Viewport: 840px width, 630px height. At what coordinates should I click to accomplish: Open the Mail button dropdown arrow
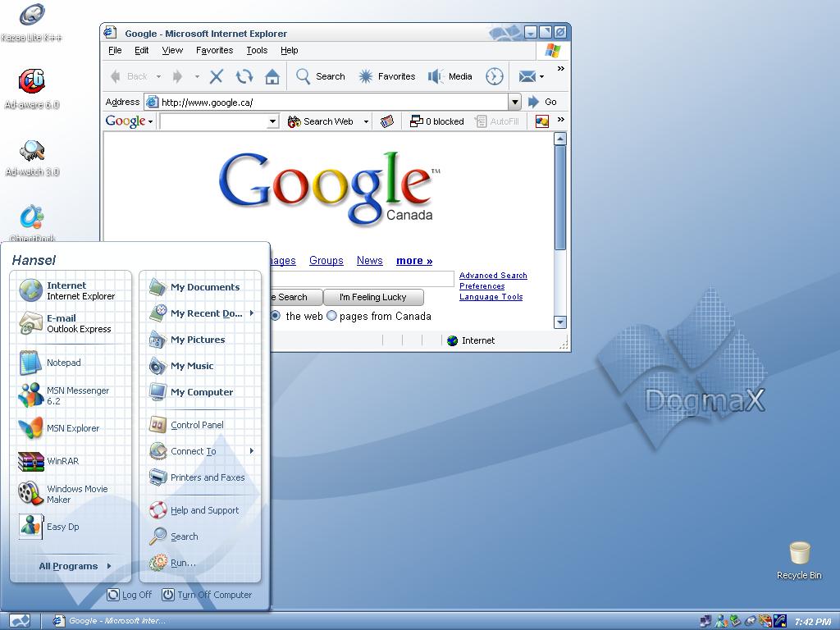tap(541, 76)
